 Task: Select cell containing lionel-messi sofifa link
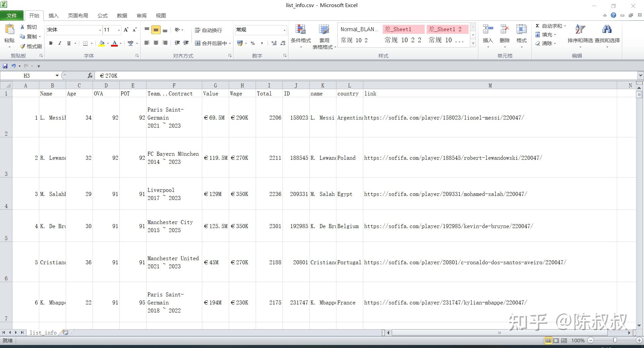[x=490, y=118]
